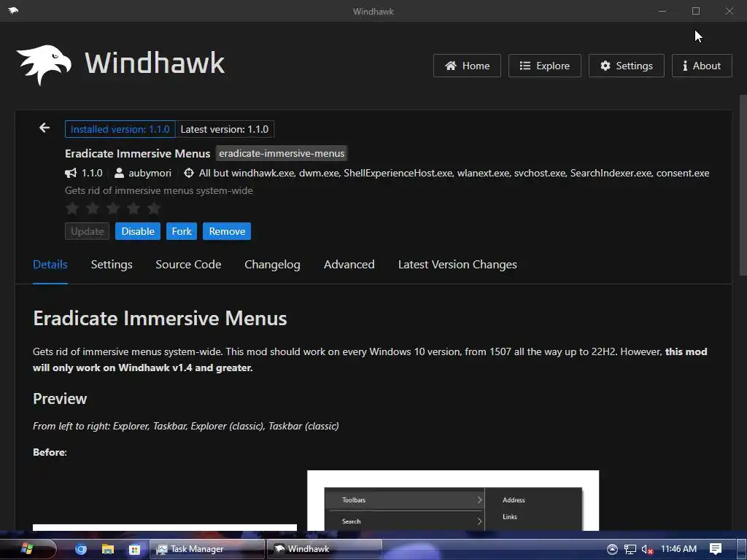This screenshot has height=560, width=747.
Task: Rate the mod four stars
Action: pos(133,208)
